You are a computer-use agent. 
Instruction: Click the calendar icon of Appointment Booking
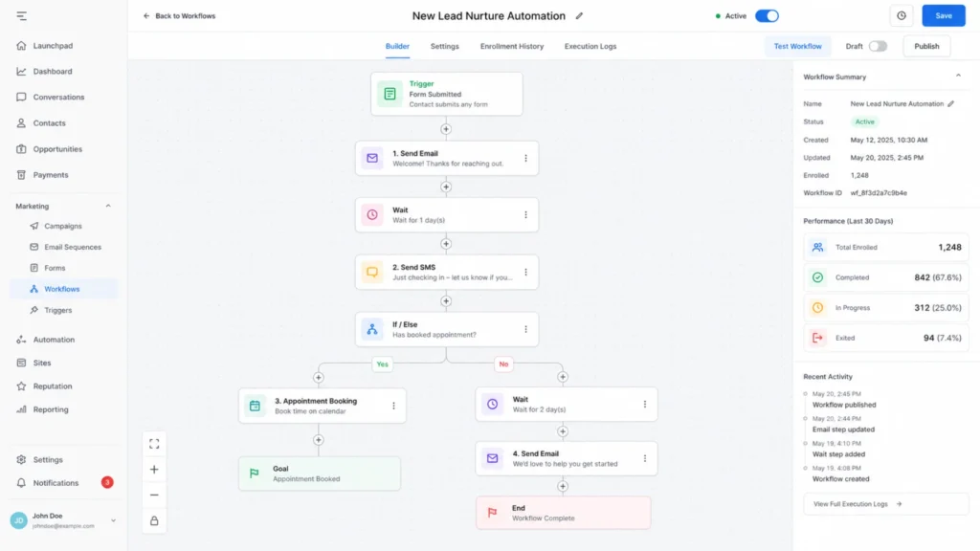255,406
